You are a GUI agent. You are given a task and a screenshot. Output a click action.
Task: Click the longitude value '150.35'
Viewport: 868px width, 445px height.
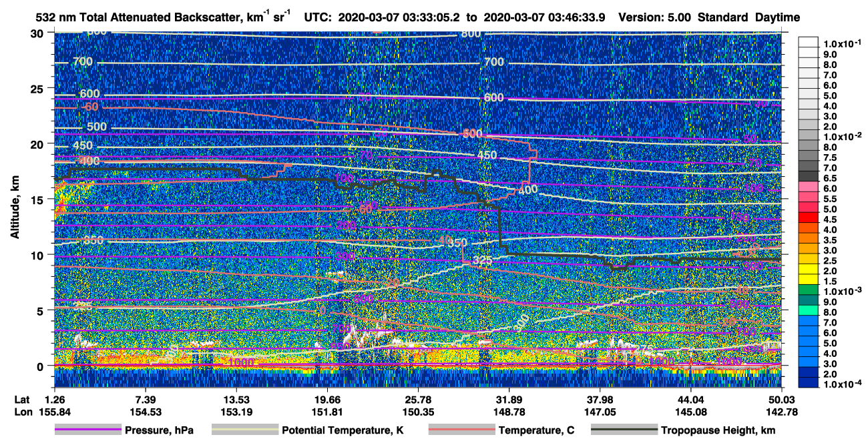[x=418, y=411]
